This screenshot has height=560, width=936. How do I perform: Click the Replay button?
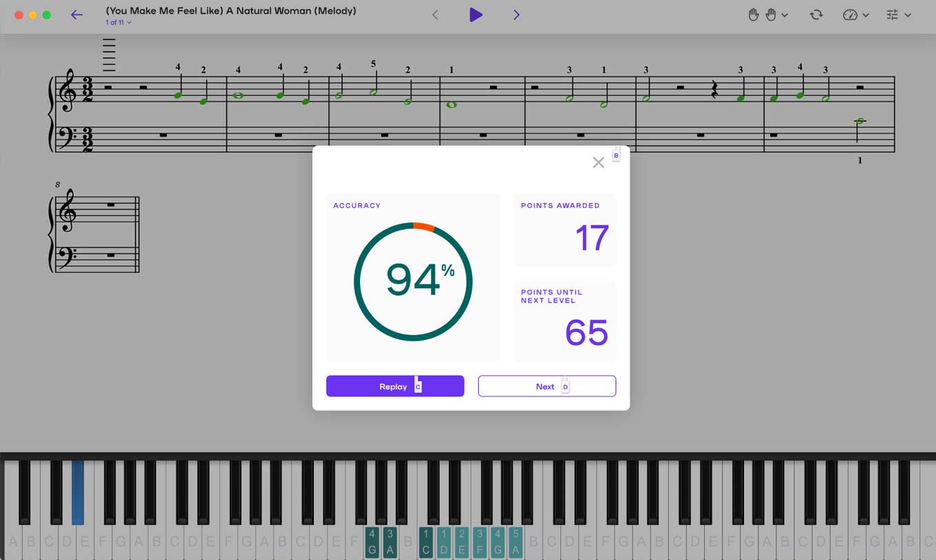pyautogui.click(x=395, y=386)
